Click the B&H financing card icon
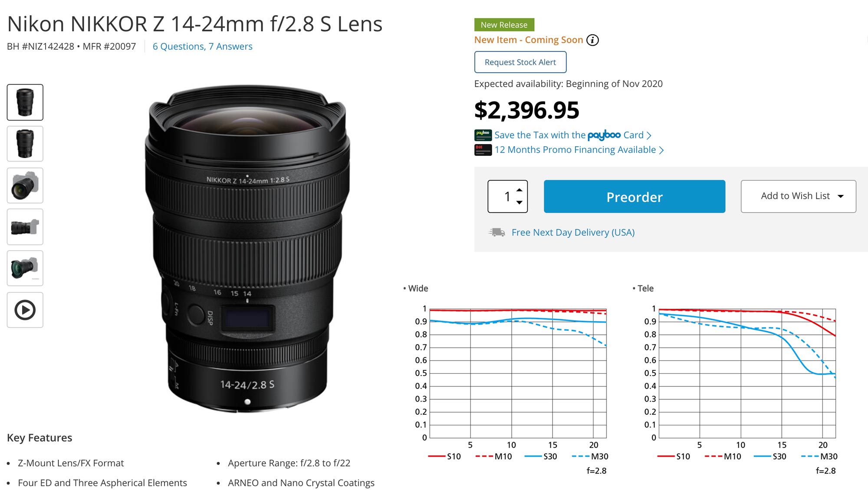868x498 pixels. tap(483, 150)
